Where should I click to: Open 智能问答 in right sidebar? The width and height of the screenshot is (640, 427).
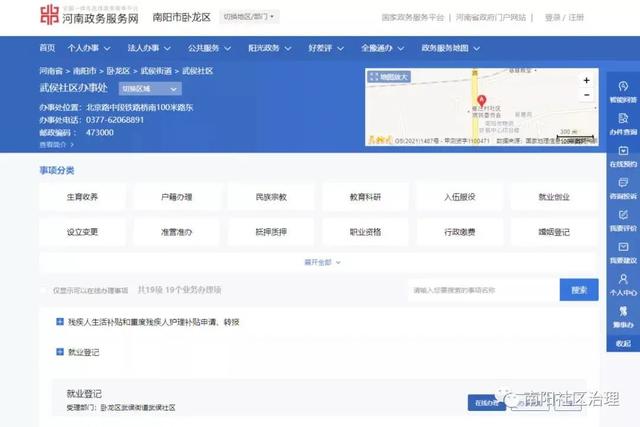pyautogui.click(x=622, y=92)
